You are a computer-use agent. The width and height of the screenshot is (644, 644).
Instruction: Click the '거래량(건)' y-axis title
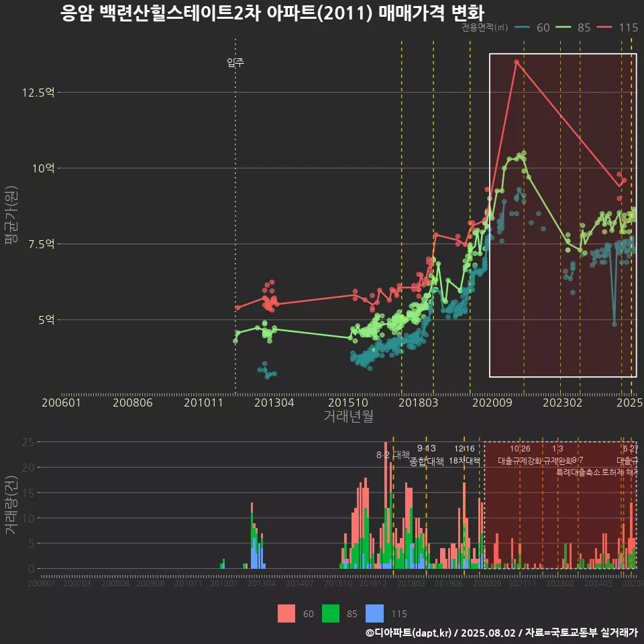click(x=11, y=504)
